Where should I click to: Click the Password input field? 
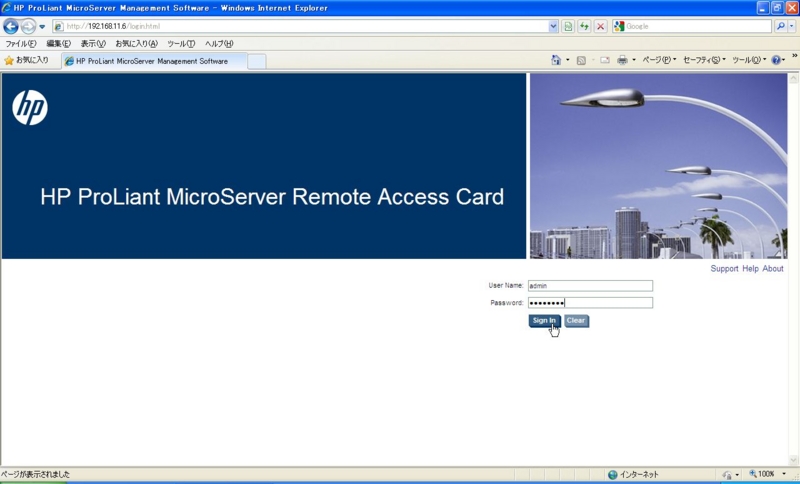click(x=590, y=303)
